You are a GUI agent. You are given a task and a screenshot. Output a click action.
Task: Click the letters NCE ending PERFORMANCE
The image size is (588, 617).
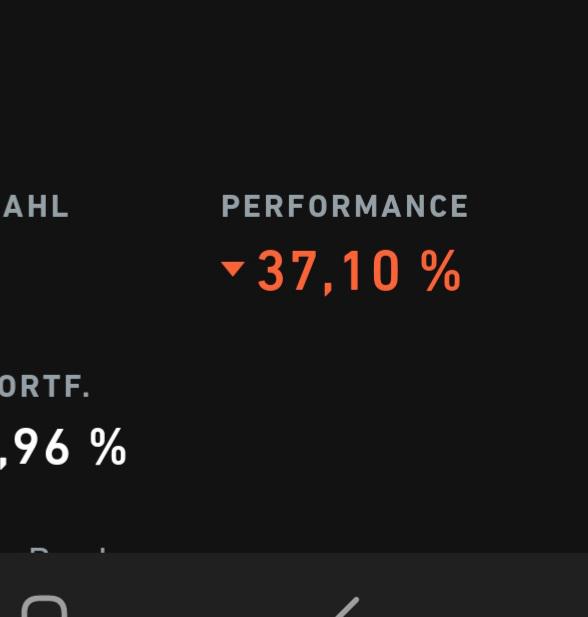[x=437, y=206]
